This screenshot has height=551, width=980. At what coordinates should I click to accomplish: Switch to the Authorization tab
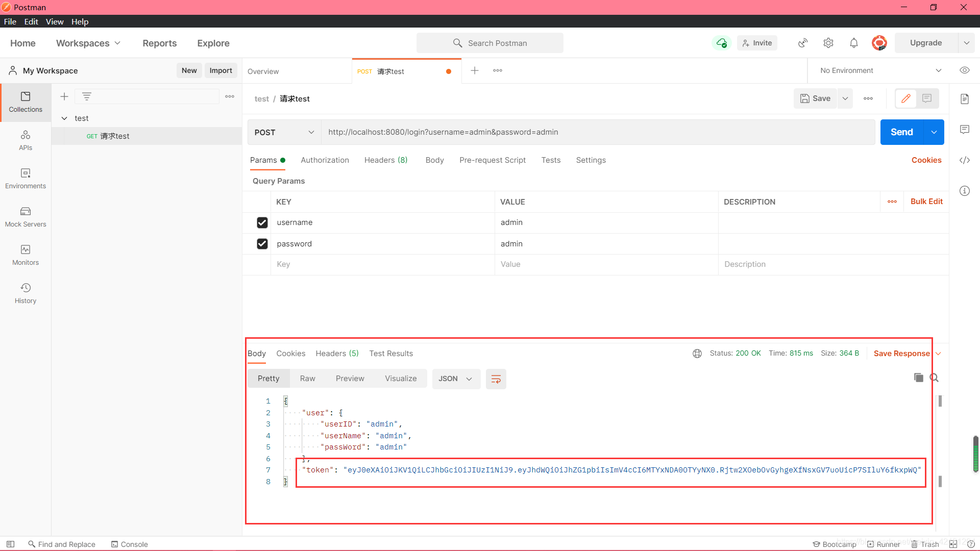click(325, 160)
